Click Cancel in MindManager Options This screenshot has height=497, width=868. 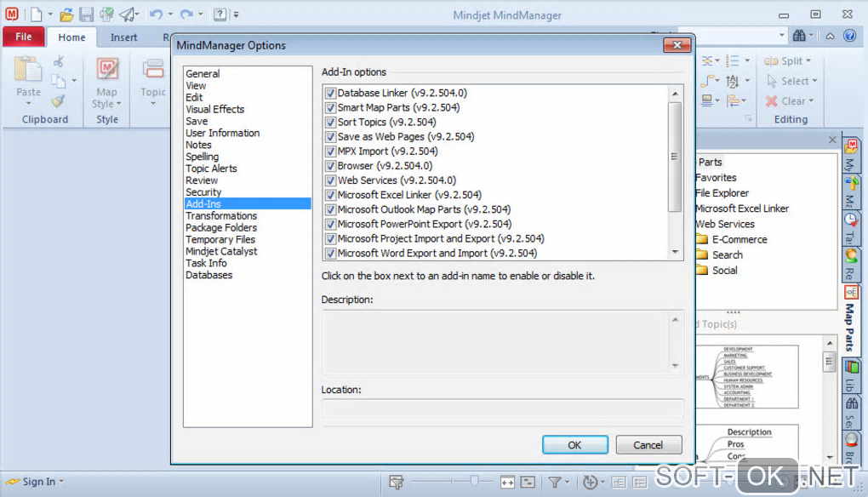tap(648, 445)
